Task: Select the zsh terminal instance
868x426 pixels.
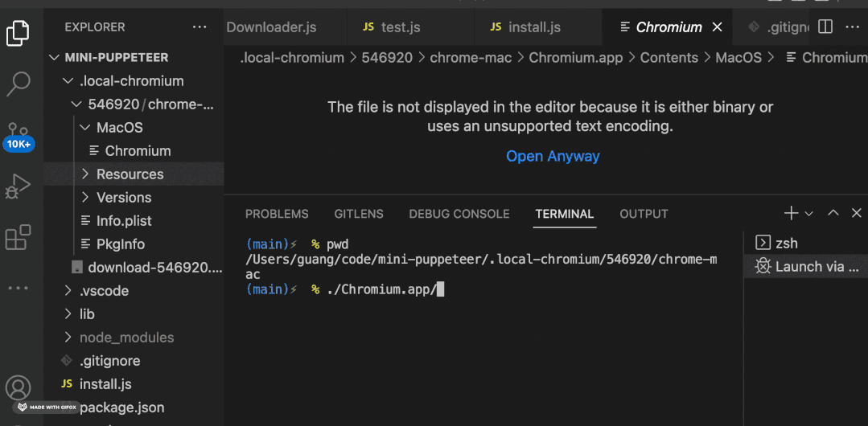Action: pos(805,243)
